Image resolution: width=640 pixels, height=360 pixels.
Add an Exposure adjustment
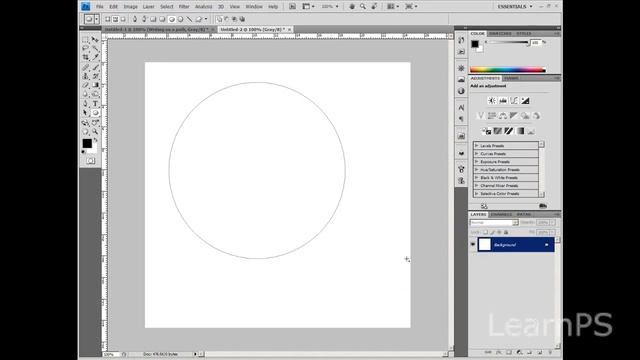pyautogui.click(x=525, y=100)
